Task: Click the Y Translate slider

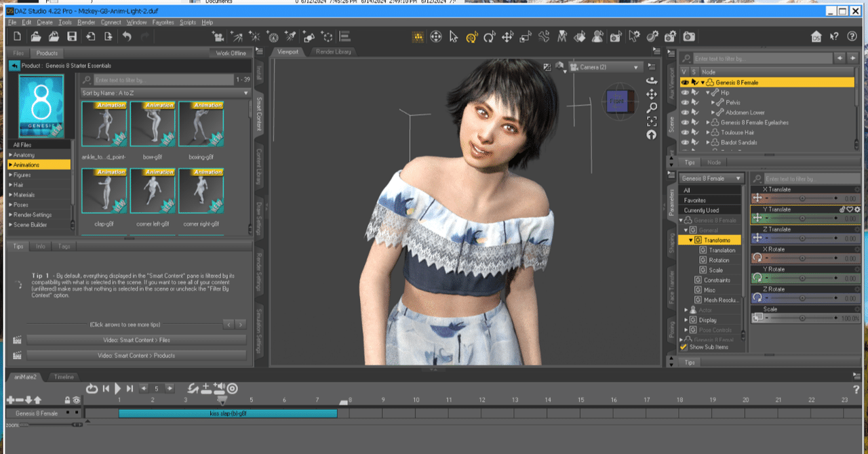Action: [x=802, y=218]
